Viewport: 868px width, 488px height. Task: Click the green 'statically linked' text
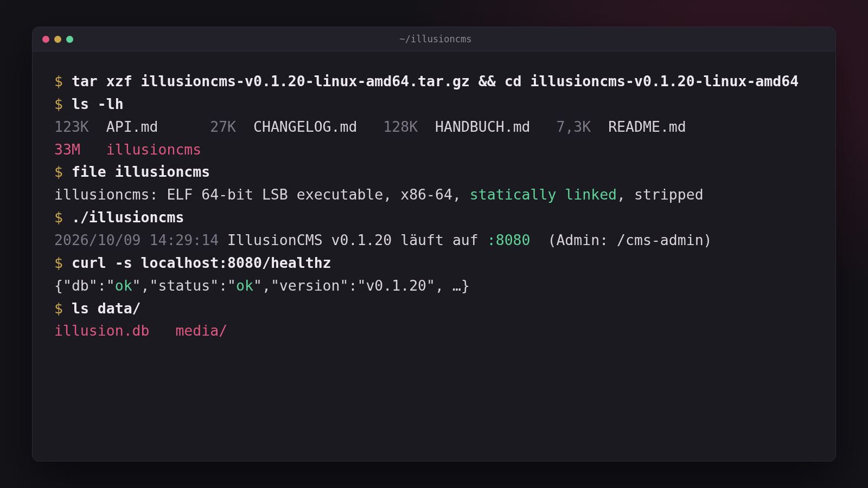(x=543, y=195)
